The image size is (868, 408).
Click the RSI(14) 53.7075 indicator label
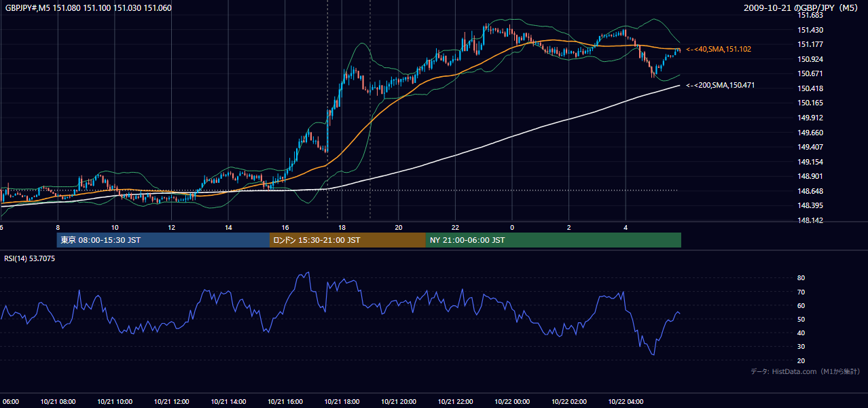[x=30, y=258]
